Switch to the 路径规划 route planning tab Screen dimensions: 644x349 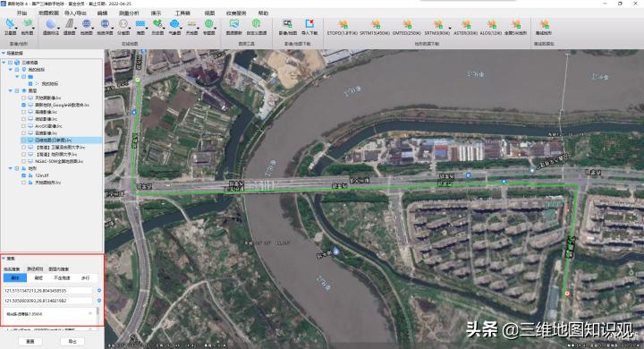(x=35, y=268)
